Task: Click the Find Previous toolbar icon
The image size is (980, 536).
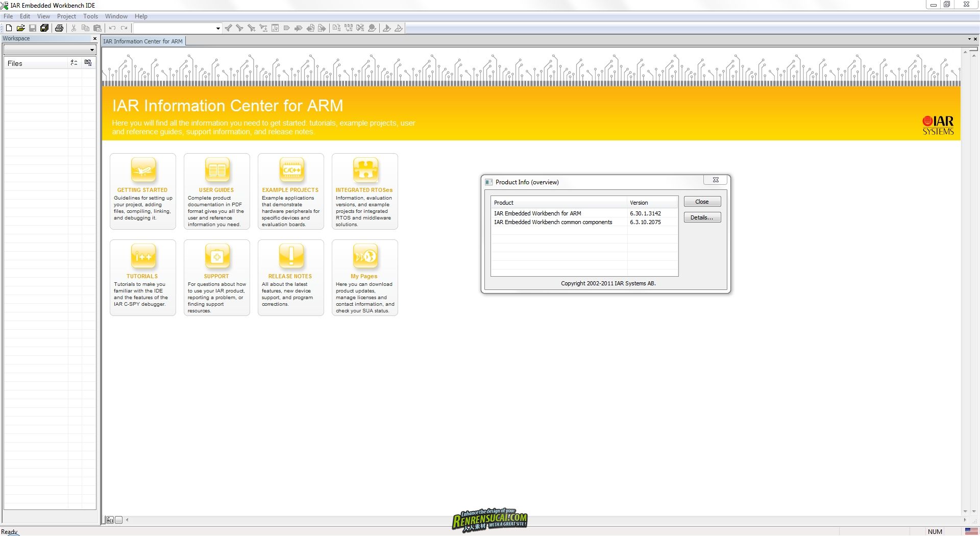Action: pyautogui.click(x=228, y=28)
